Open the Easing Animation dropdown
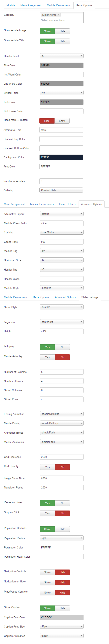The image size is (109, 644). pos(62,414)
